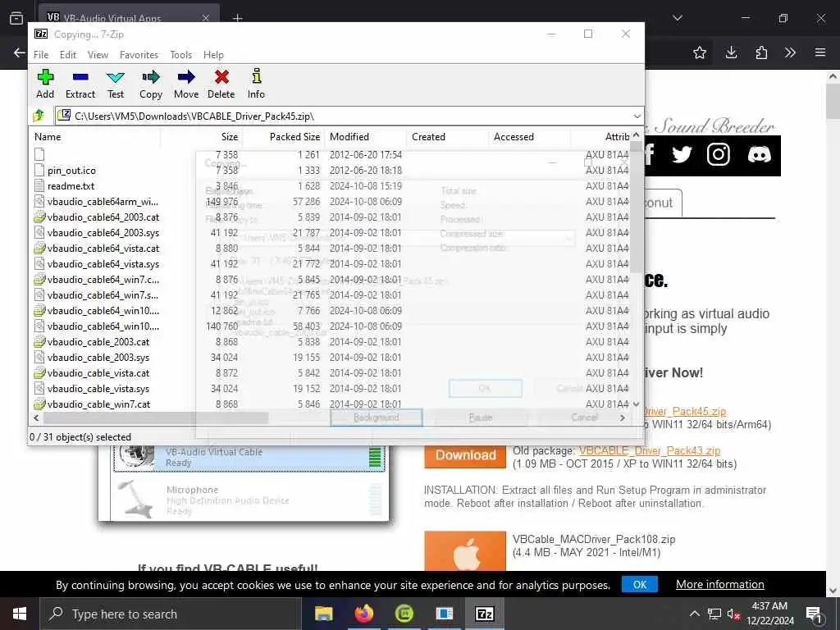The image size is (840, 630).
Task: Select vbaudio_cable_2003.sys file
Action: pos(98,358)
